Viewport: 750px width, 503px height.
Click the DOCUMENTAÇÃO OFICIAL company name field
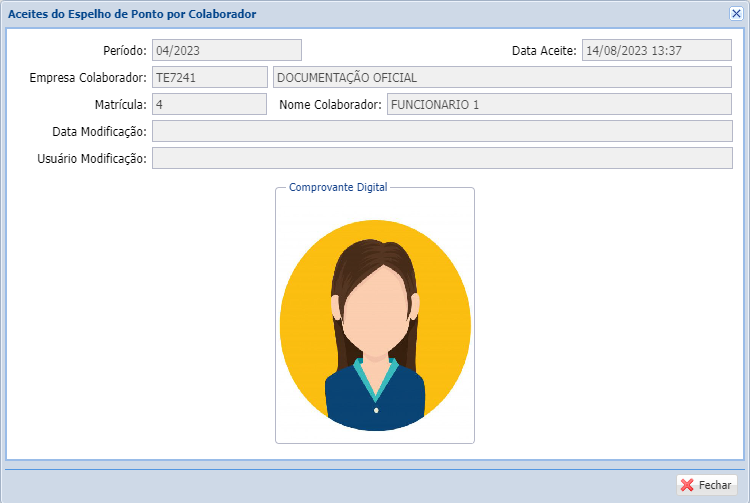(x=502, y=77)
